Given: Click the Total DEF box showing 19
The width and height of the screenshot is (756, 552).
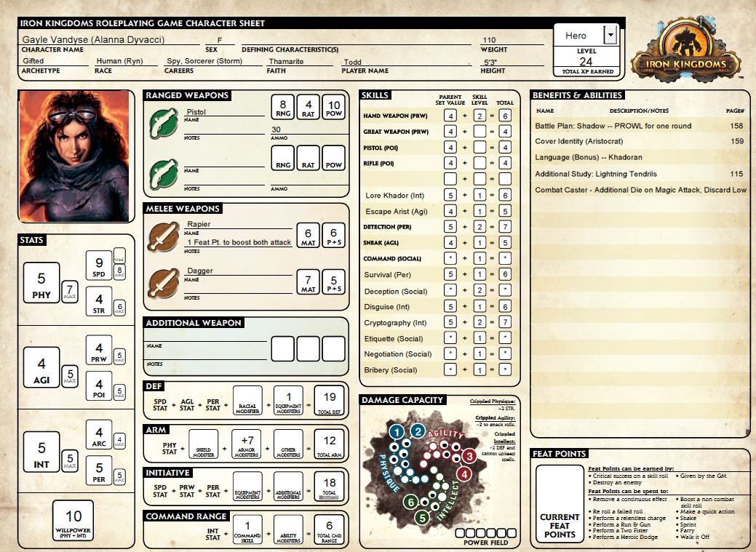Looking at the screenshot, I should click(330, 401).
